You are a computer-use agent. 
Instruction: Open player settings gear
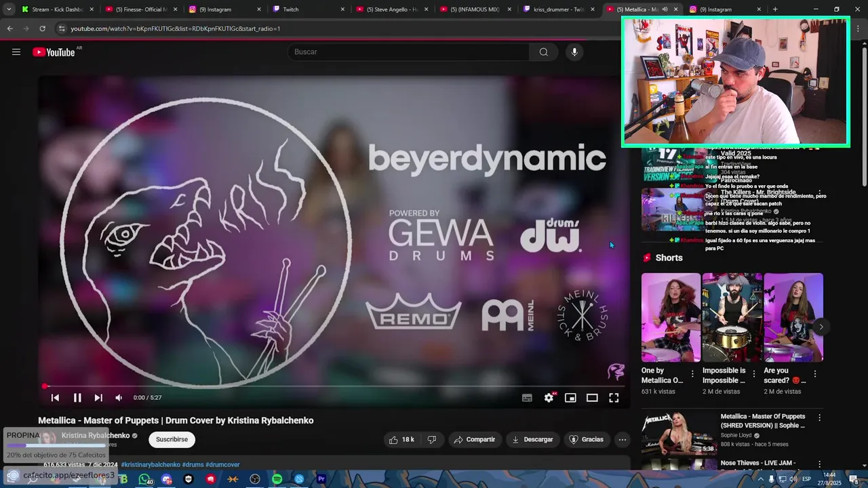click(549, 398)
